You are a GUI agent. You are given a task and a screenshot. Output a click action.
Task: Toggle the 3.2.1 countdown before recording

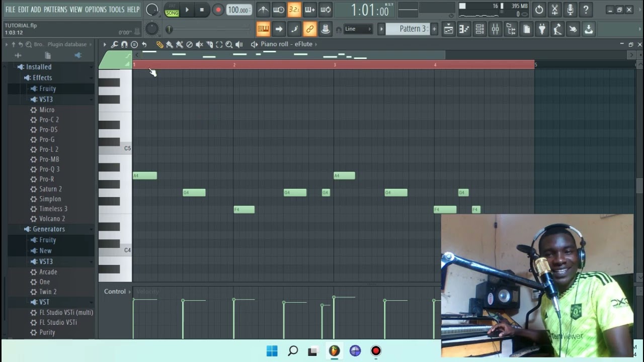pyautogui.click(x=294, y=10)
